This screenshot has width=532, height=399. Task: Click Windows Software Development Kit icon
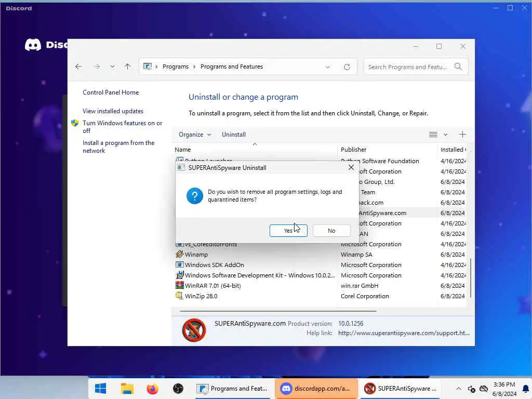[x=179, y=275]
